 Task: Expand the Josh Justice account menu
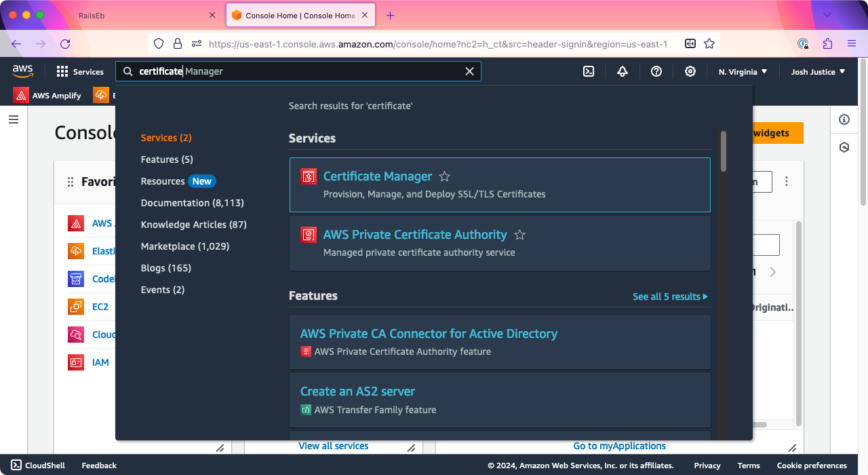point(818,71)
